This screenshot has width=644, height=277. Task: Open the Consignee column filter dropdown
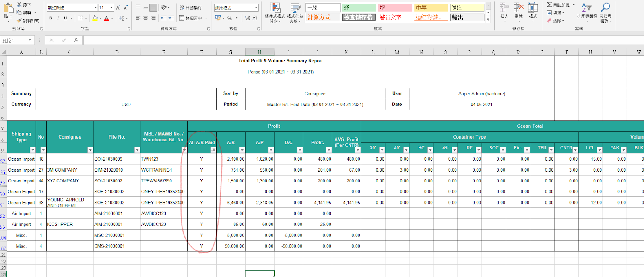click(90, 150)
